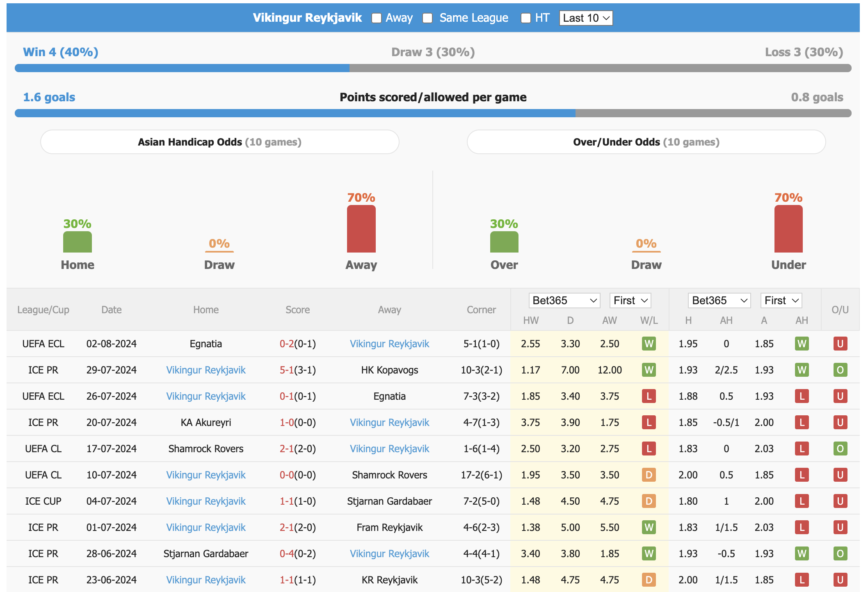Click the O badge in 28-06-2024 row

tap(840, 553)
